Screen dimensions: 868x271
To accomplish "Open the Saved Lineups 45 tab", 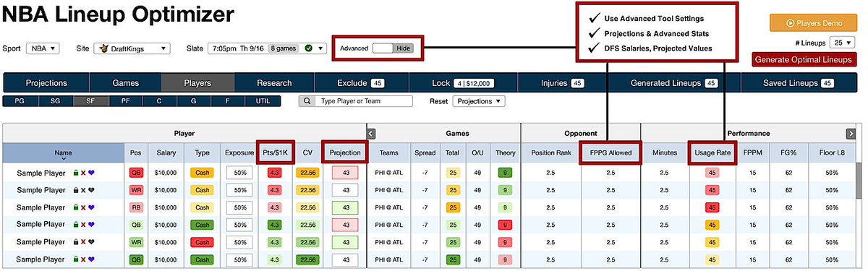I will 798,83.
